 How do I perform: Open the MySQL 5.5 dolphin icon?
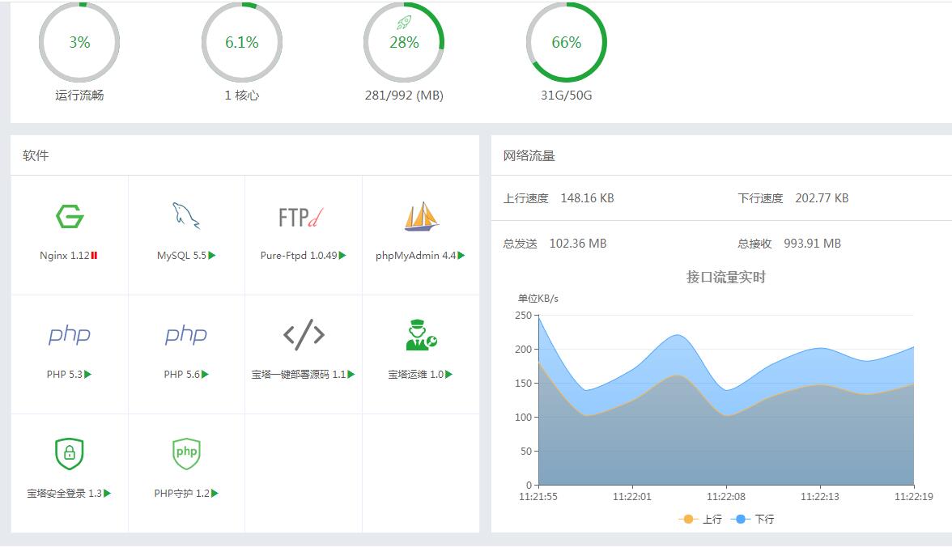click(185, 215)
